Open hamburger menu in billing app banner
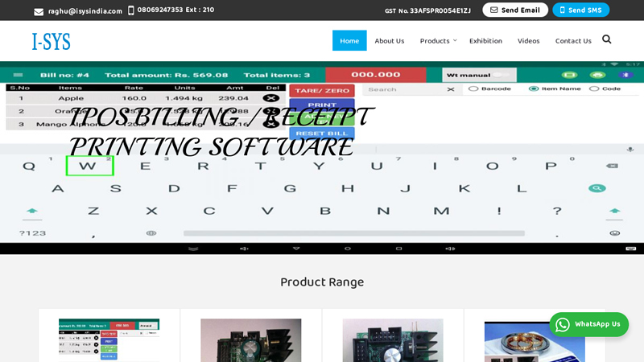This screenshot has width=644, height=362. click(18, 75)
